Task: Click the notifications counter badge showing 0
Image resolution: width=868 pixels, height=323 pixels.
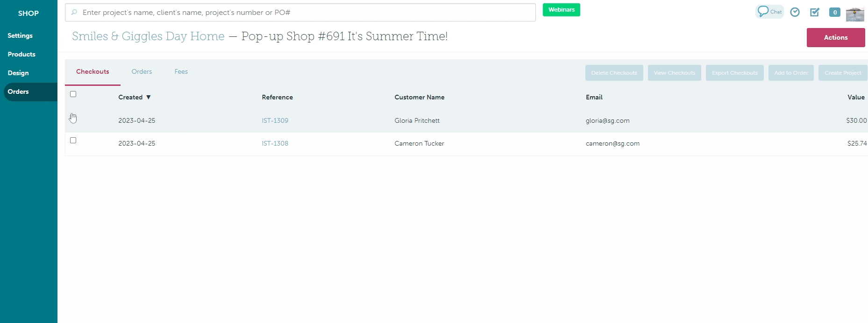Action: 834,13
